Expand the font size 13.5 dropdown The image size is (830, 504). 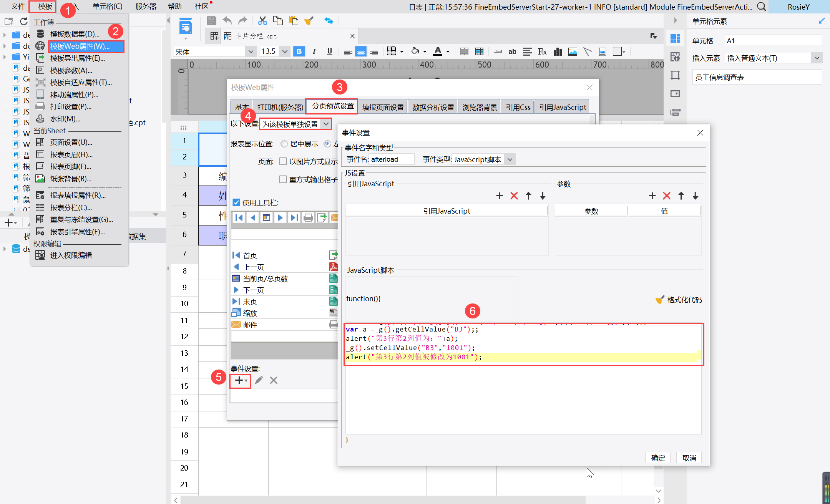285,51
